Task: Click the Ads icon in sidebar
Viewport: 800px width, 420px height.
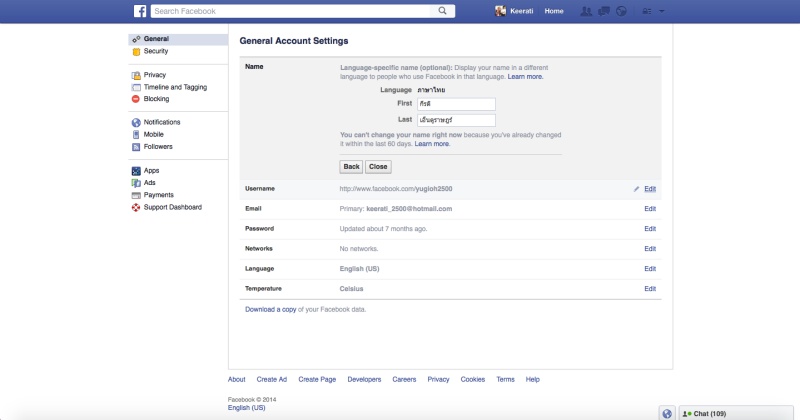Action: 136,183
